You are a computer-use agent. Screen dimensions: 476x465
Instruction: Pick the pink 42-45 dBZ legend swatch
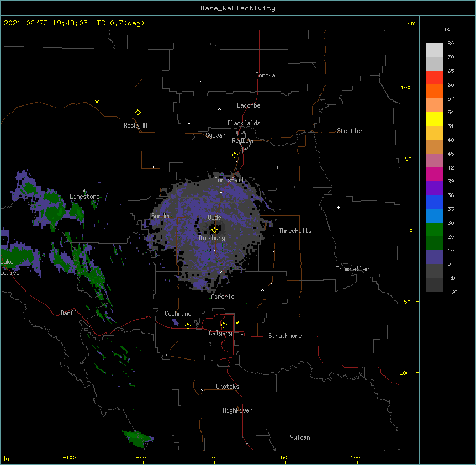coord(434,161)
